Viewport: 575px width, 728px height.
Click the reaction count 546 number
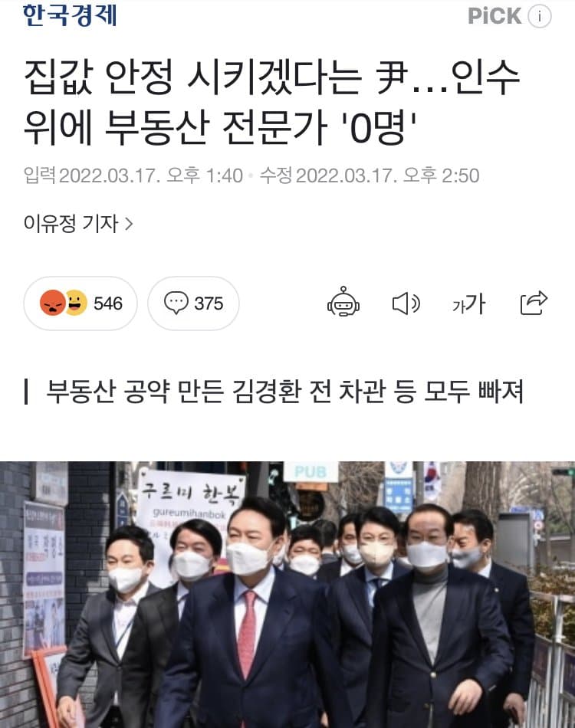[x=108, y=303]
